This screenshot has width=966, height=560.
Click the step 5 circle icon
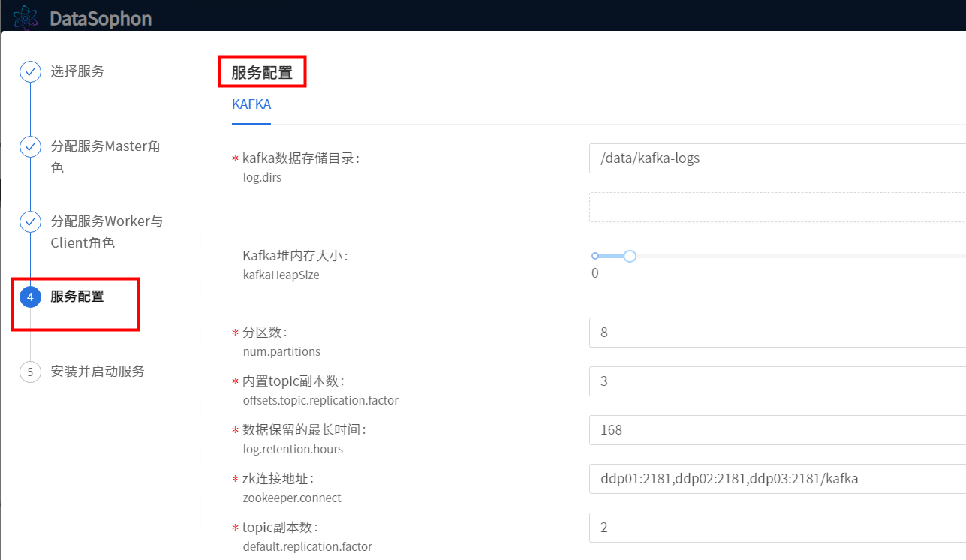click(30, 372)
